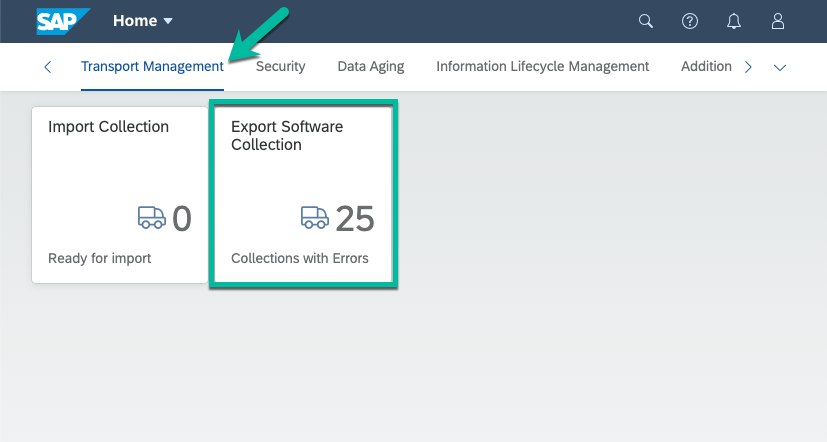Click the 25 count on export tile
This screenshot has width=827, height=442.
coord(355,218)
